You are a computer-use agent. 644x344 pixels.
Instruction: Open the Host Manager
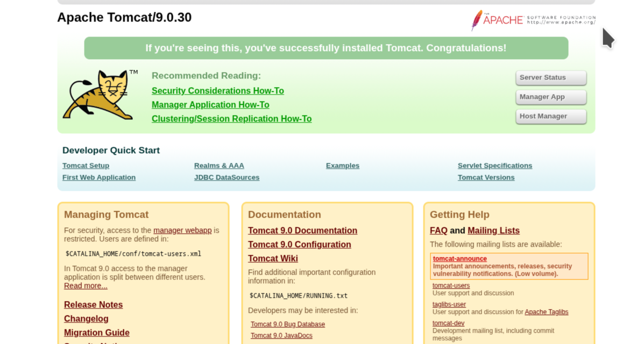coord(551,116)
